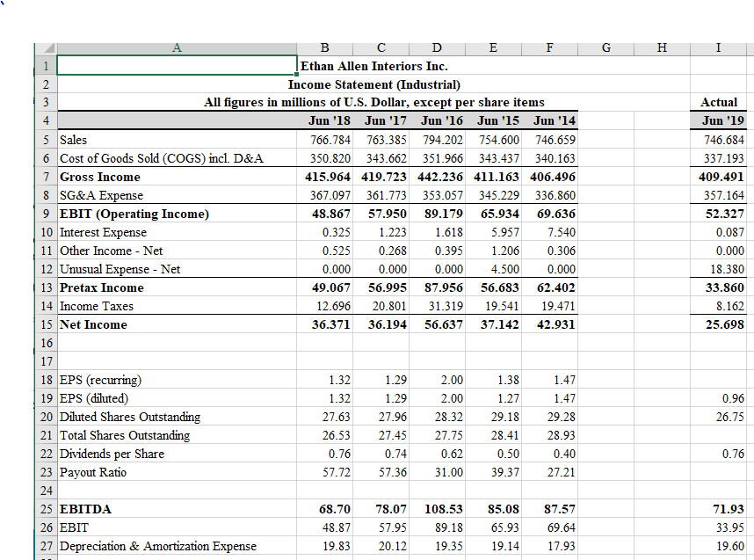754x560 pixels.
Task: Click the Actual header cell
Action: (717, 103)
